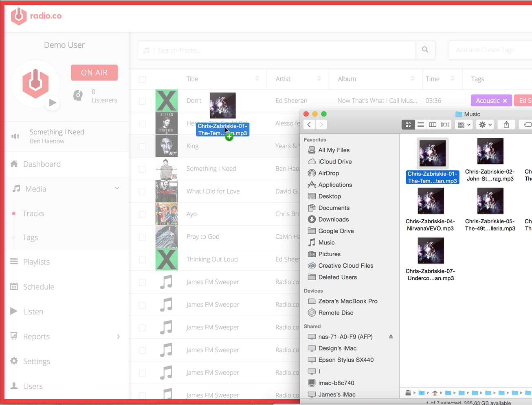Check the King track checkbox

coord(142,146)
